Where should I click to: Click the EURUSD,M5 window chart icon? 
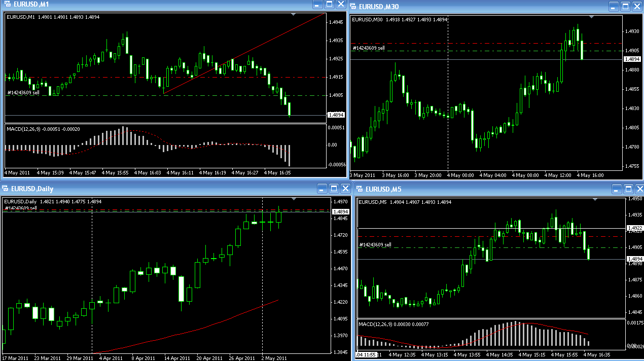[x=360, y=190]
